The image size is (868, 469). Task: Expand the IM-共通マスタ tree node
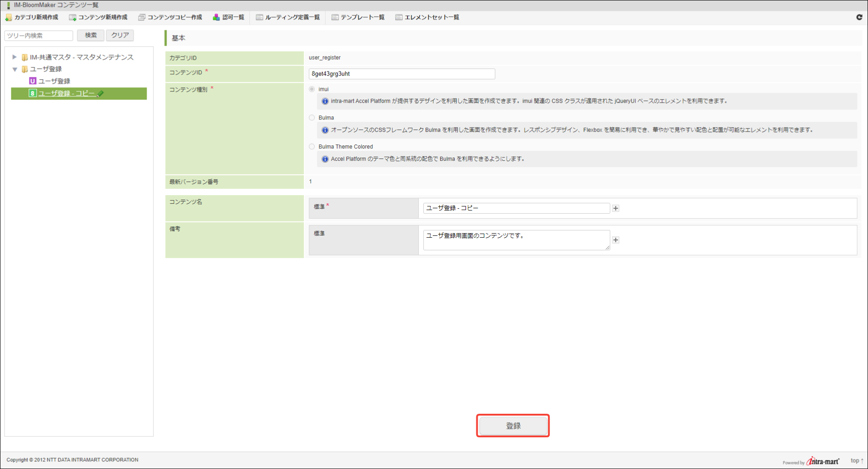(14, 57)
